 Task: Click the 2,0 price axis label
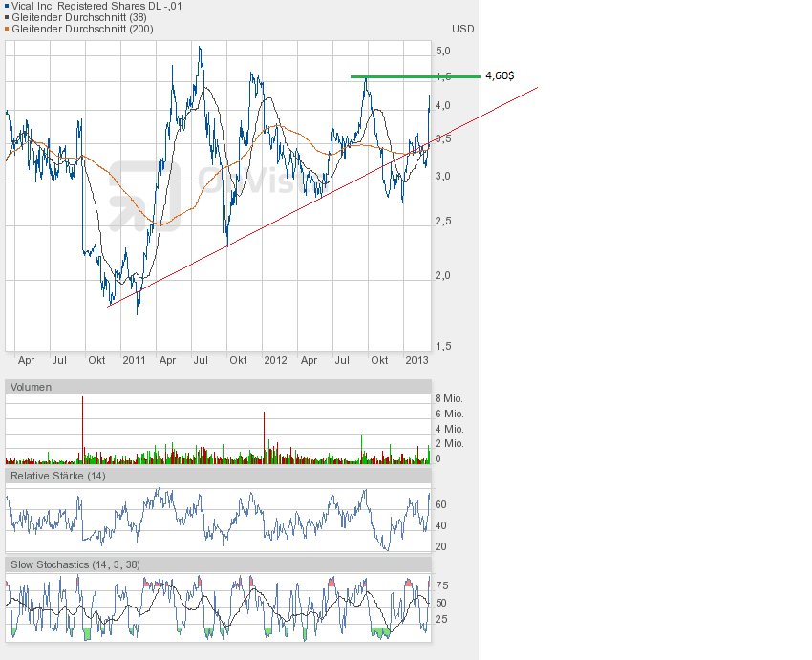443,275
